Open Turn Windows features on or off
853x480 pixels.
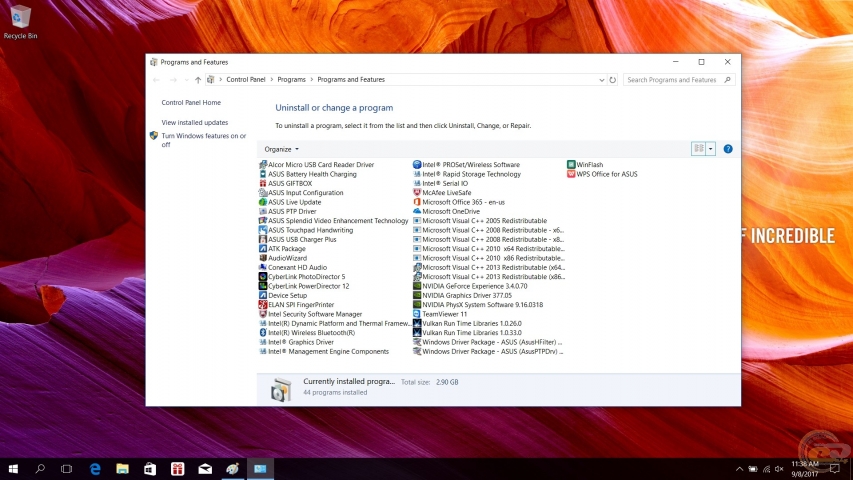coord(203,140)
